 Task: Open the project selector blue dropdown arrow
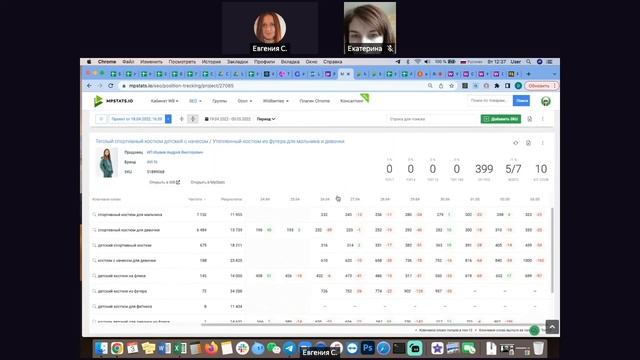tap(168, 119)
